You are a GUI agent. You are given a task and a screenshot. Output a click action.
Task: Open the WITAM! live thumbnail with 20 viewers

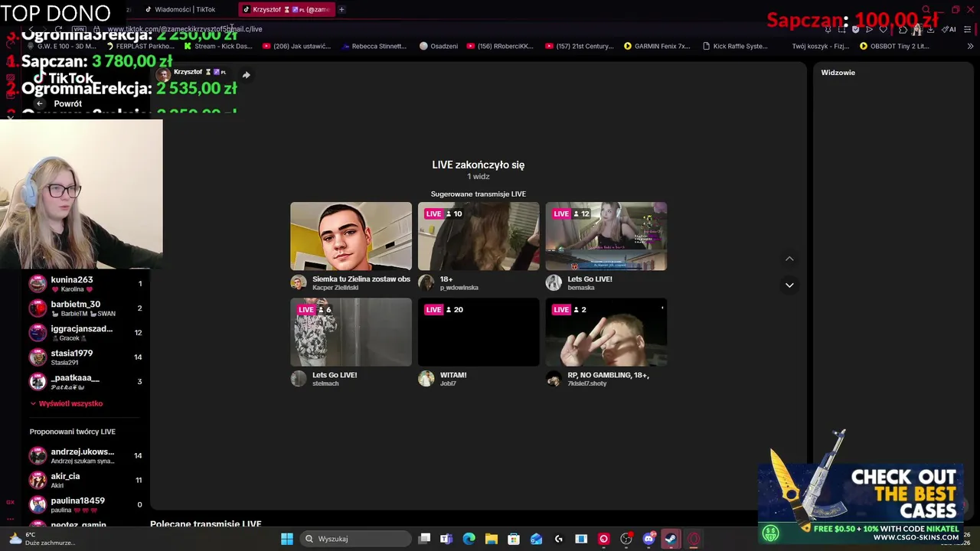point(479,332)
